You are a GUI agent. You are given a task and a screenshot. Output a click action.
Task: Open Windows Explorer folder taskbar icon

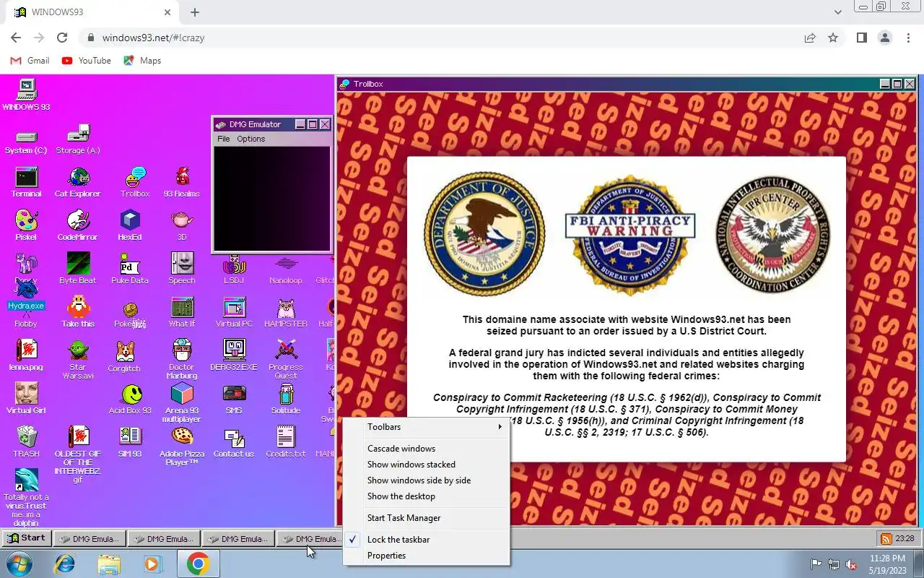pyautogui.click(x=109, y=564)
